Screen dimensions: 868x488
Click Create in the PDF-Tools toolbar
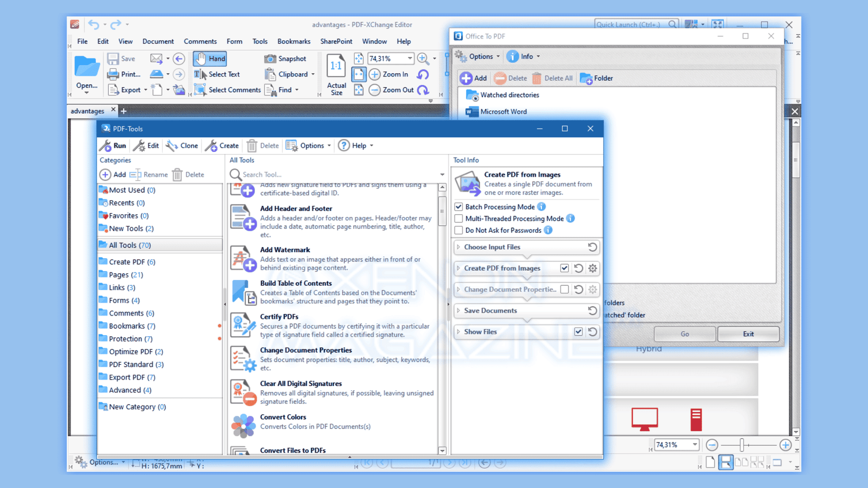(x=222, y=145)
